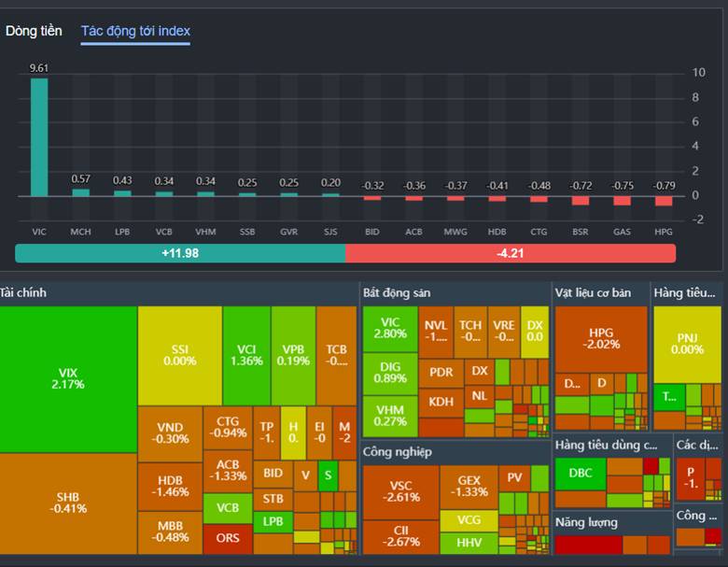
Task: Select the VSC -2.61% treemap tile
Action: 400,491
